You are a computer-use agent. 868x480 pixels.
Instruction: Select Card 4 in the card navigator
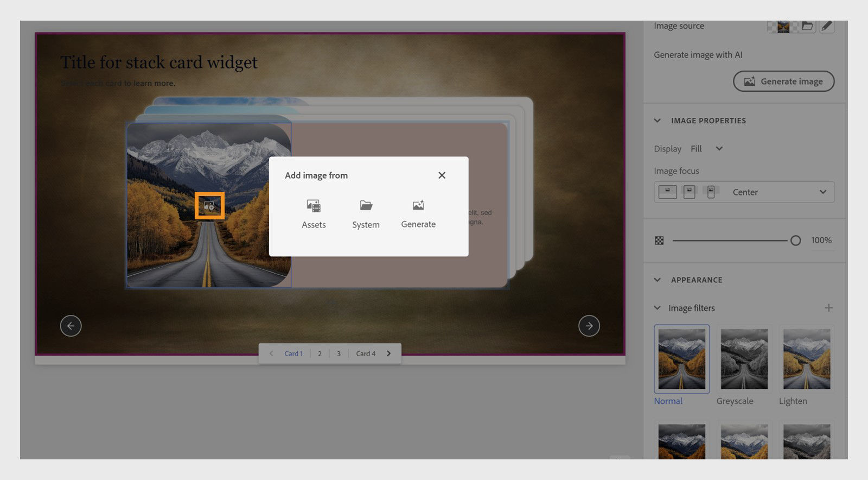click(x=366, y=353)
